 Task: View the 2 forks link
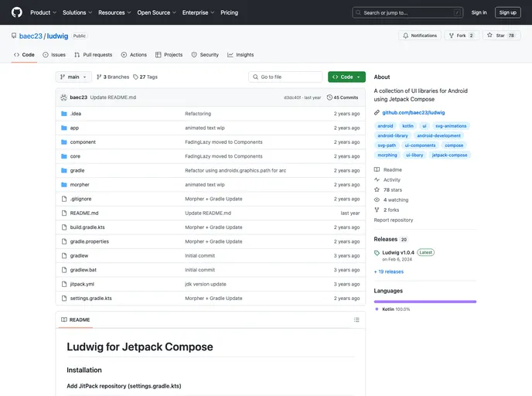point(387,210)
